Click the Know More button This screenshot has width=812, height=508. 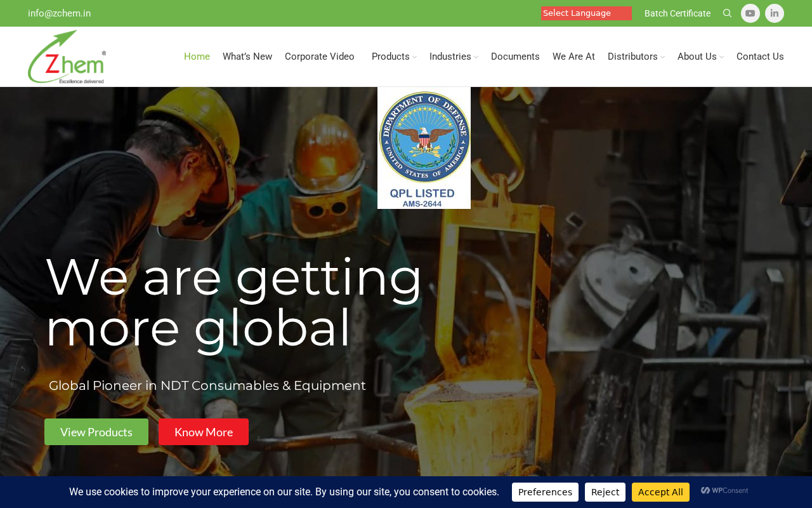tap(204, 432)
